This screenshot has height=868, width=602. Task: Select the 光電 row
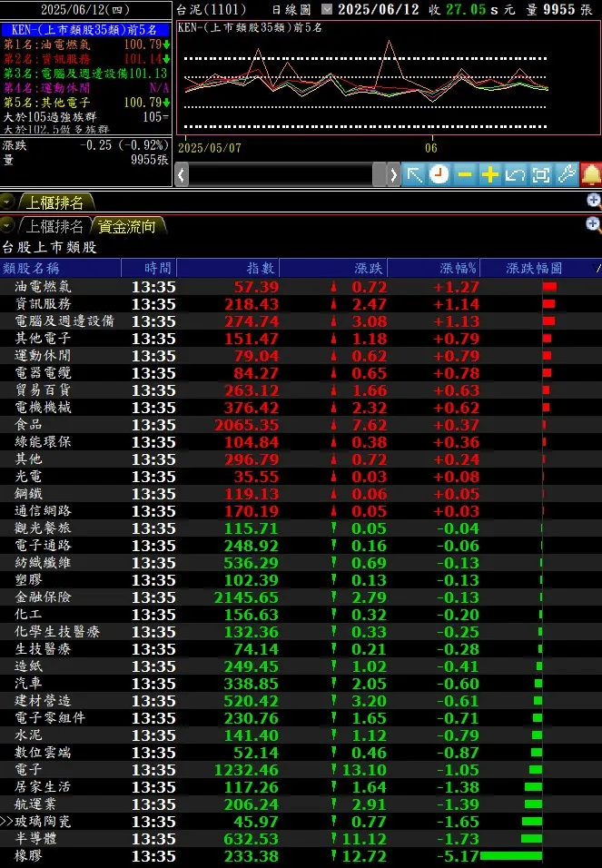[x=301, y=476]
